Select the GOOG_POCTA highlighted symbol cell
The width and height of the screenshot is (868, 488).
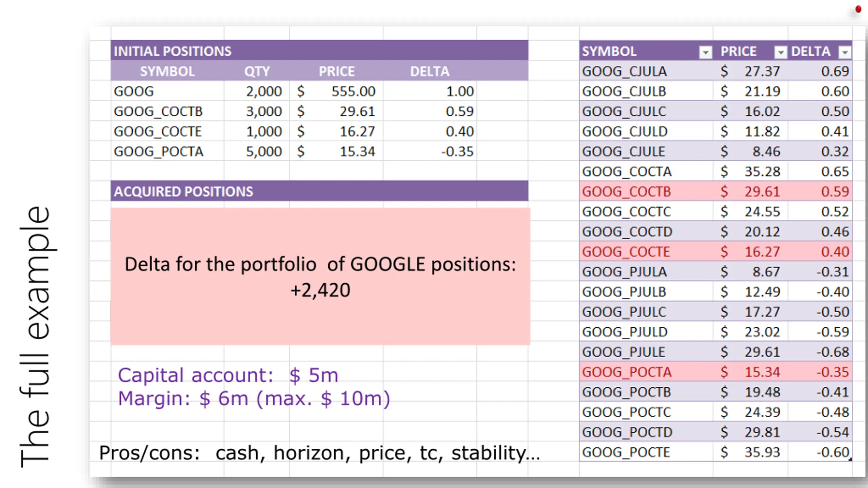[x=627, y=372]
